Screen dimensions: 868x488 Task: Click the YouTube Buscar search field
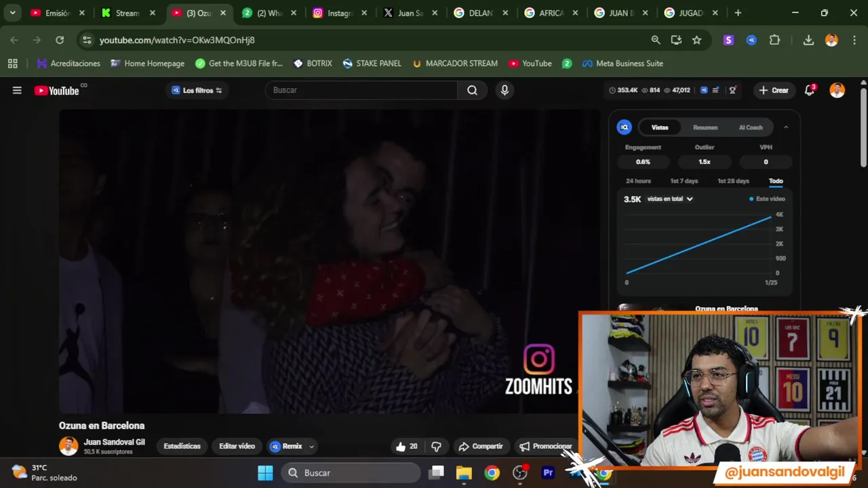point(361,90)
